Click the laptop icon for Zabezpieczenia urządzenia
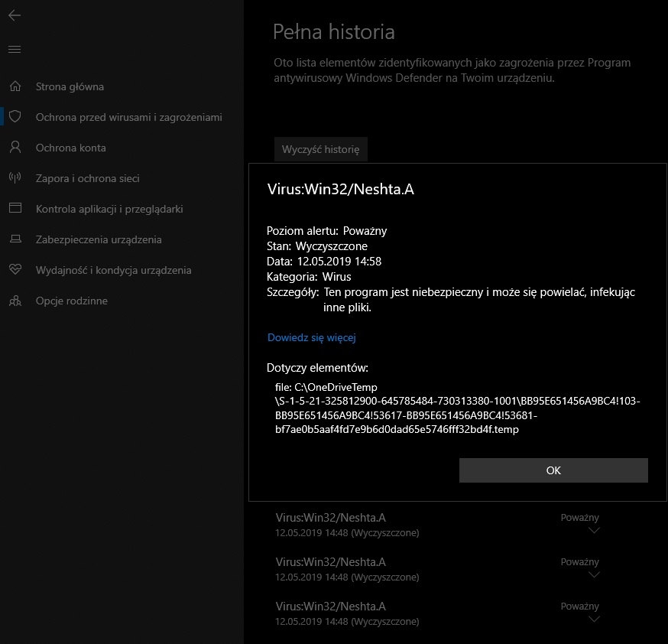Viewport: 668px width, 644px height. pos(15,239)
